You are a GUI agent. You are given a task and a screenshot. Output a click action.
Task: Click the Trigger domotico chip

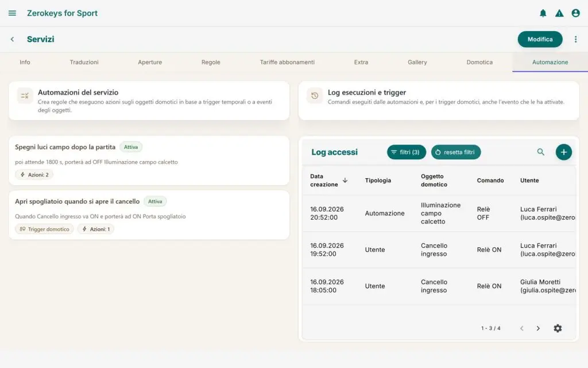(45, 229)
